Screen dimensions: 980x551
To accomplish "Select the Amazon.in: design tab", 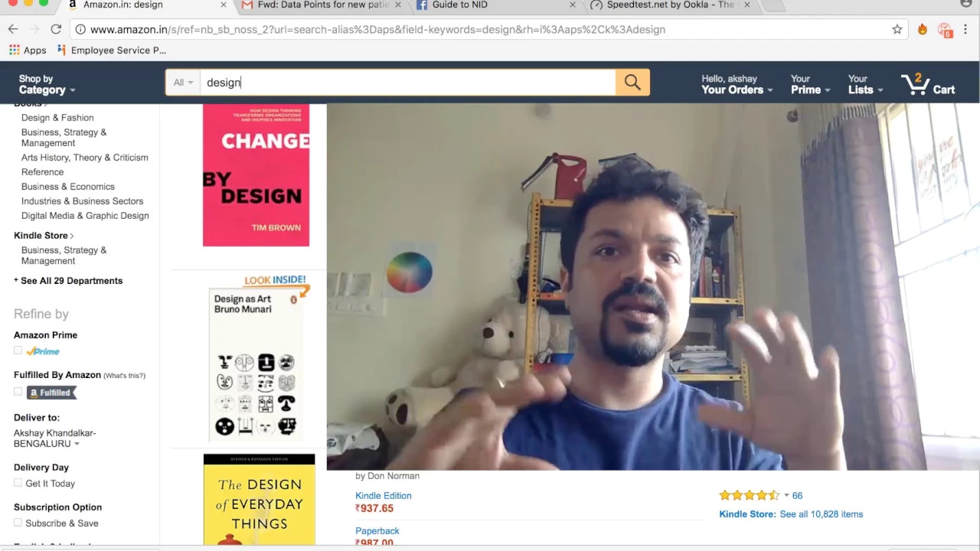I will [x=122, y=5].
